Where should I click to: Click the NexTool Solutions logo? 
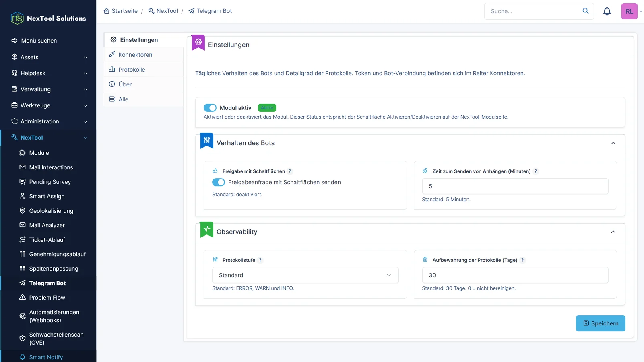(x=48, y=18)
